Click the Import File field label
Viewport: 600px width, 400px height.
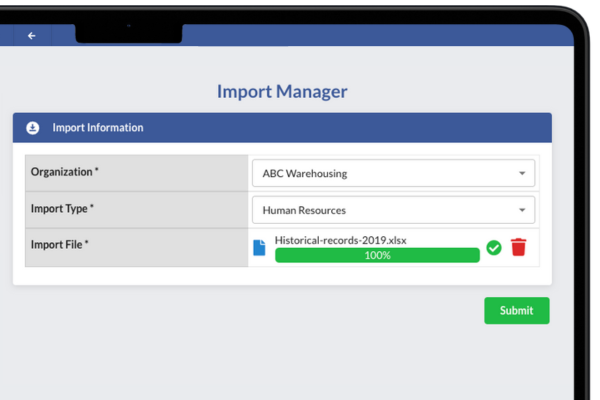point(60,244)
